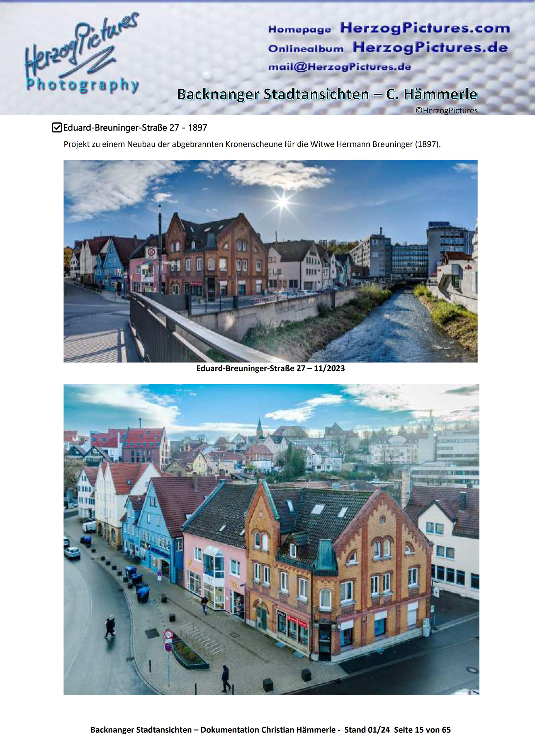Open the HerzogPictures.com homepage link
This screenshot has height=756, width=535.
coord(425,28)
